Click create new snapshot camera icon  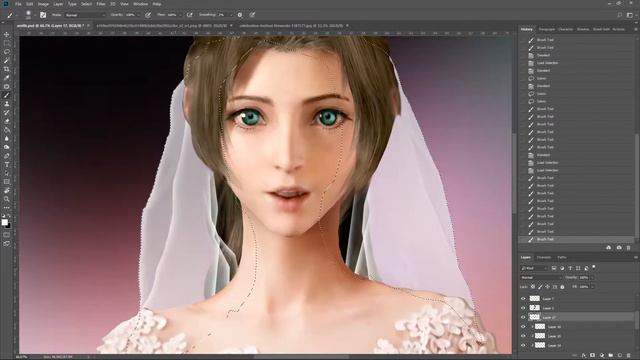click(619, 248)
